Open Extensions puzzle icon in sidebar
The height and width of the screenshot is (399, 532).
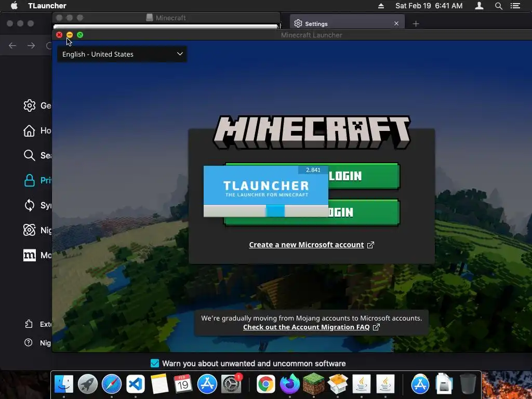click(x=29, y=324)
